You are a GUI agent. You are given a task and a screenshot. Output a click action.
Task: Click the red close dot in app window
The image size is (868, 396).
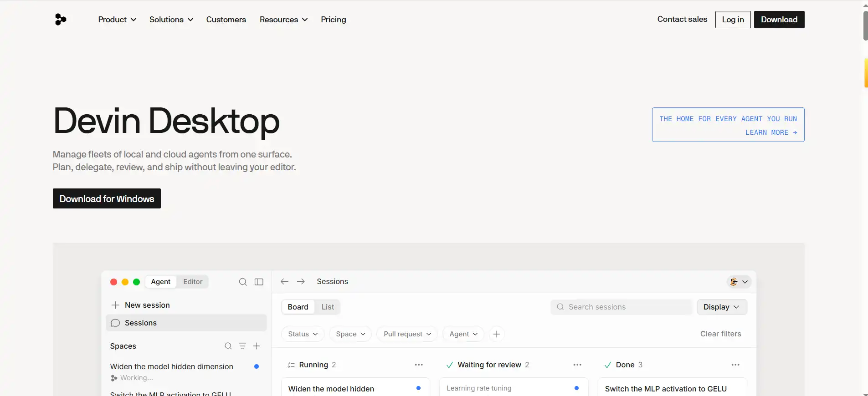114,282
